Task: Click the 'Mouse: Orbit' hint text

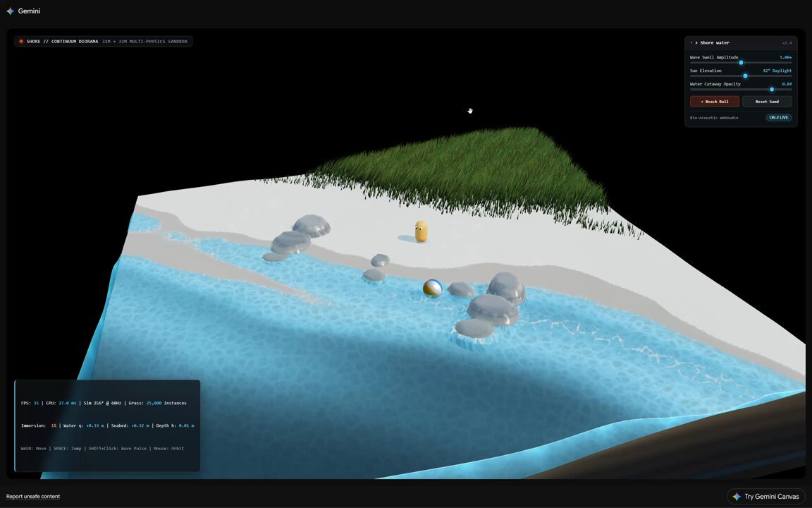Action: pos(168,449)
